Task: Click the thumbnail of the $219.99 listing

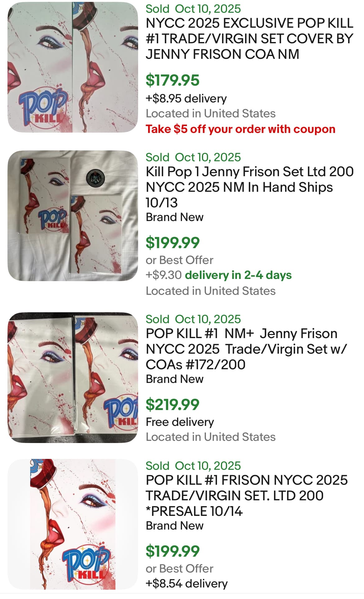Action: pyautogui.click(x=73, y=377)
